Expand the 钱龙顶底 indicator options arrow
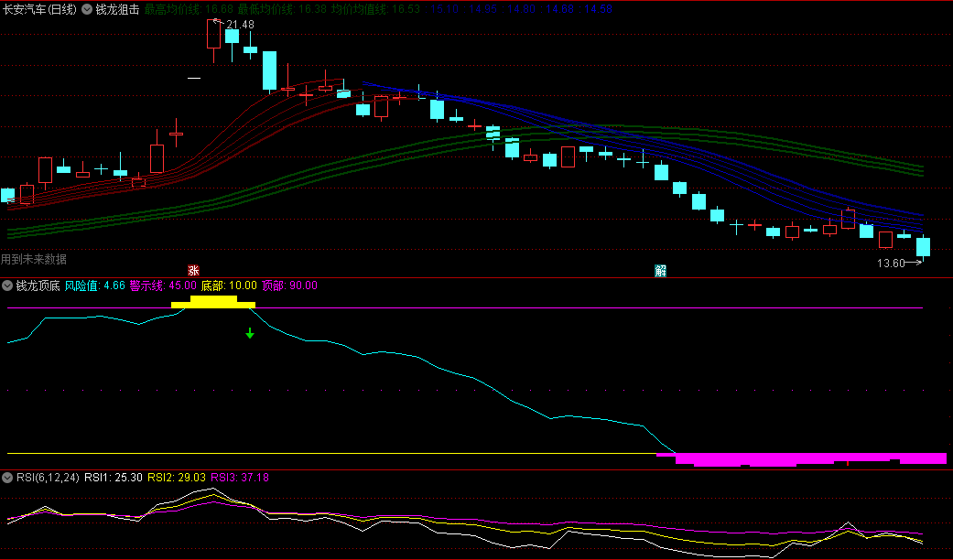The width and height of the screenshot is (953, 560). (x=7, y=285)
